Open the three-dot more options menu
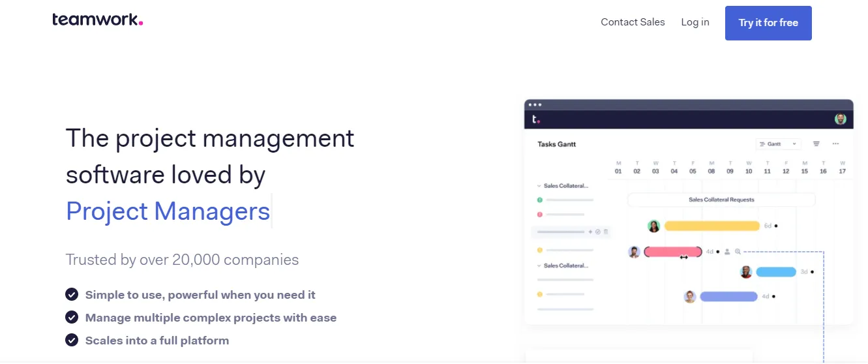 pos(835,144)
